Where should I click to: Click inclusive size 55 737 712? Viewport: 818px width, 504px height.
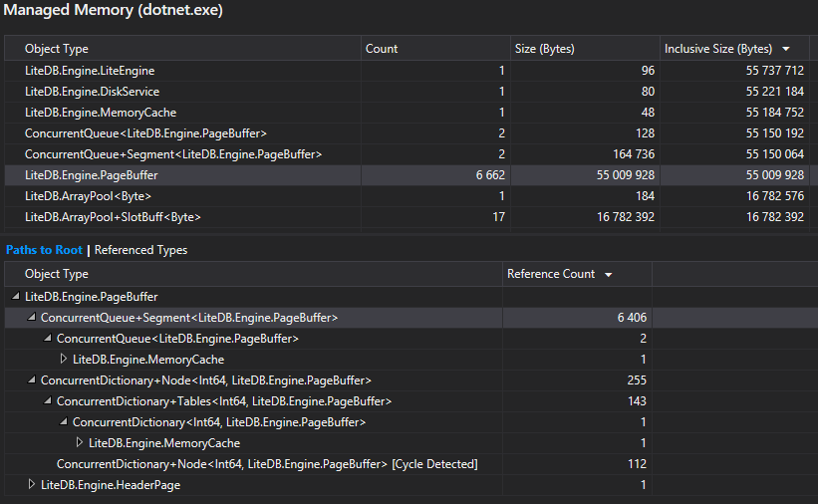775,71
